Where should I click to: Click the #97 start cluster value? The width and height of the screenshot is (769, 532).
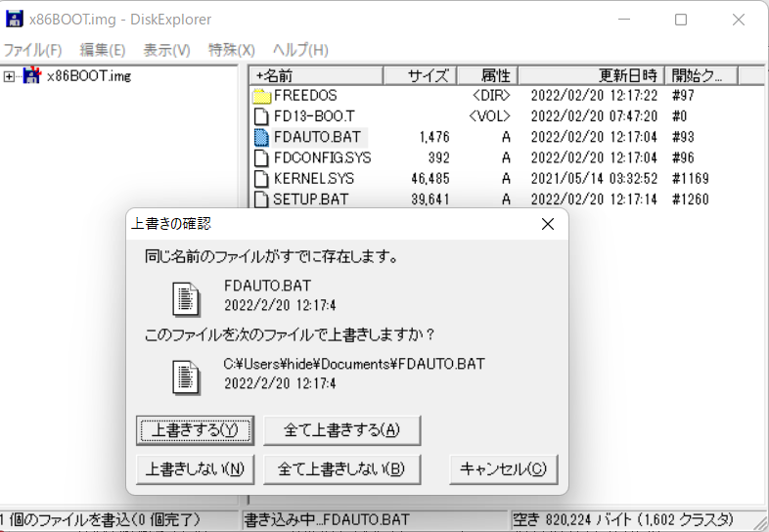(x=683, y=95)
